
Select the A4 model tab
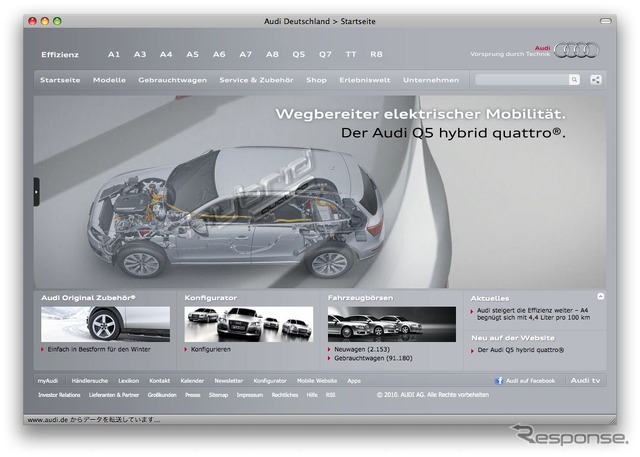(x=166, y=54)
